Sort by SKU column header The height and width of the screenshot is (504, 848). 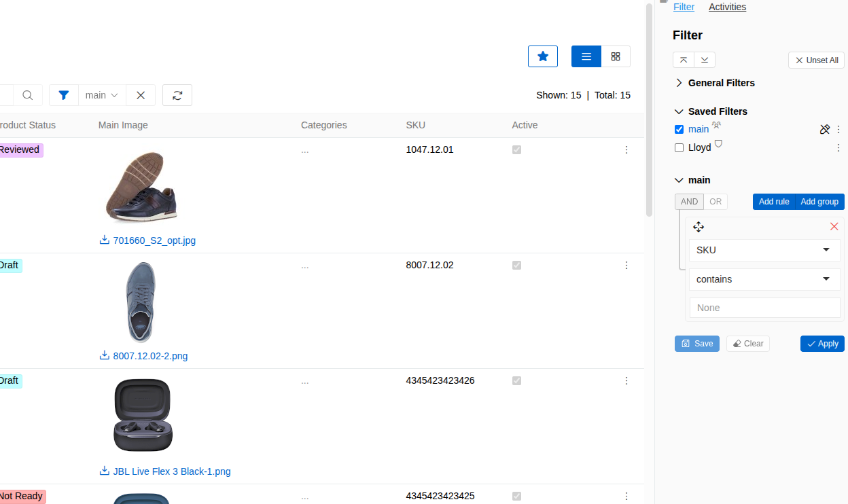point(416,125)
